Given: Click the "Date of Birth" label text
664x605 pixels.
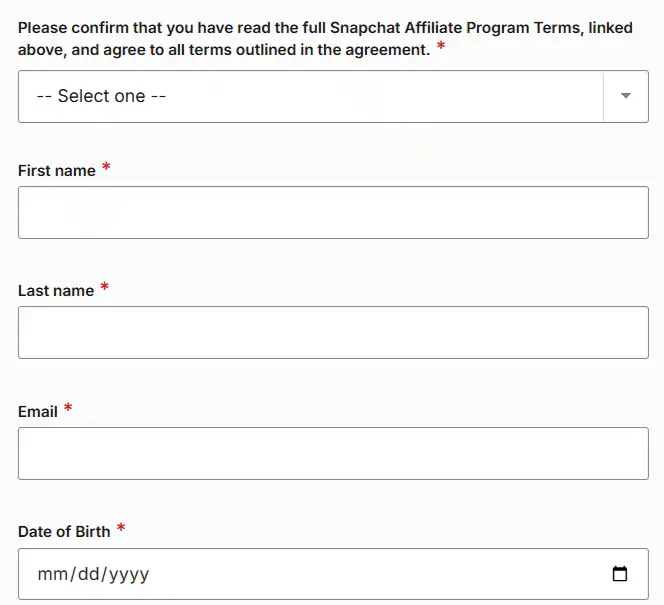Looking at the screenshot, I should coord(64,532).
